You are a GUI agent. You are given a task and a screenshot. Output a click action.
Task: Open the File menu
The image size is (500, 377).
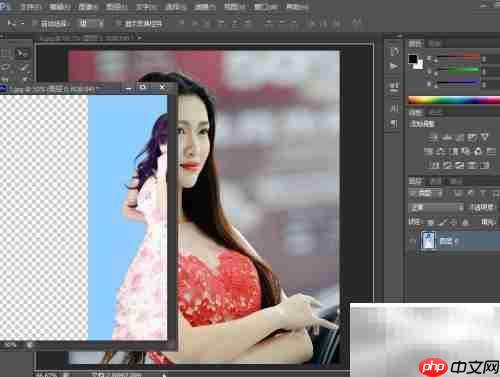coord(31,7)
